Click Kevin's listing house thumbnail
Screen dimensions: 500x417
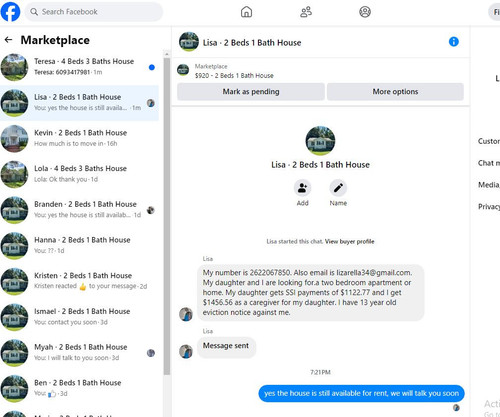[x=14, y=138]
